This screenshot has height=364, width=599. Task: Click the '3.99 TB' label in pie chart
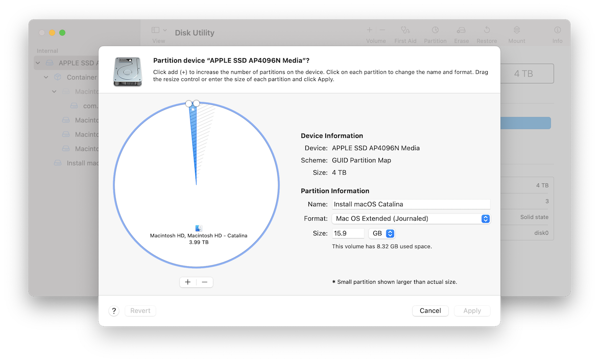coord(199,242)
